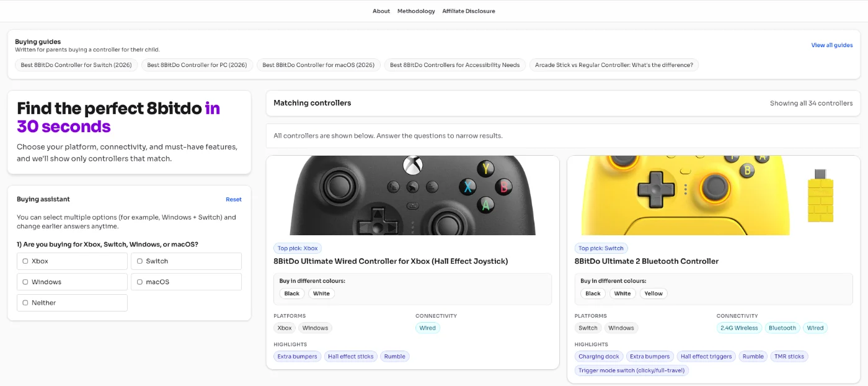
Task: Open Arcade Stick vs Regular Controller guide
Action: pyautogui.click(x=614, y=65)
